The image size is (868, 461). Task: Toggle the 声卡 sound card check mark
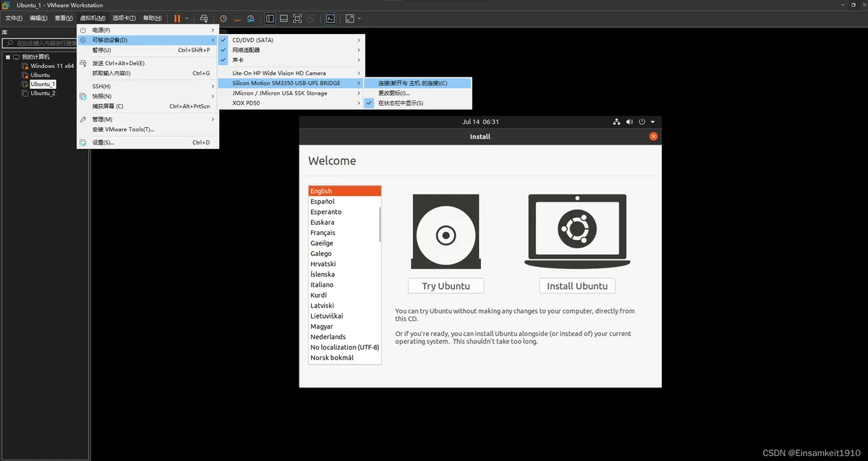(x=224, y=60)
